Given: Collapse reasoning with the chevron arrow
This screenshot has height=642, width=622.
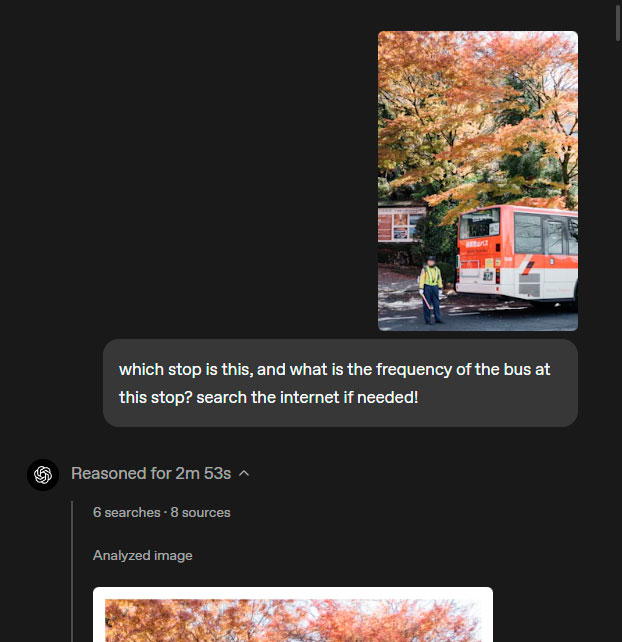Looking at the screenshot, I should [244, 474].
